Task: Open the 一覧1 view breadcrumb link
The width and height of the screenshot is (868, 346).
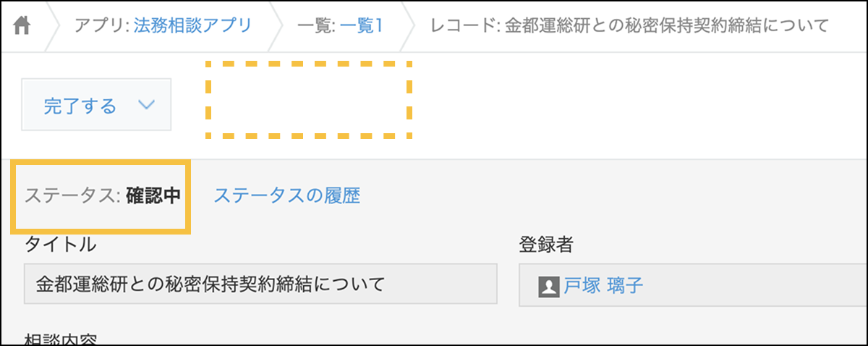Action: click(361, 26)
